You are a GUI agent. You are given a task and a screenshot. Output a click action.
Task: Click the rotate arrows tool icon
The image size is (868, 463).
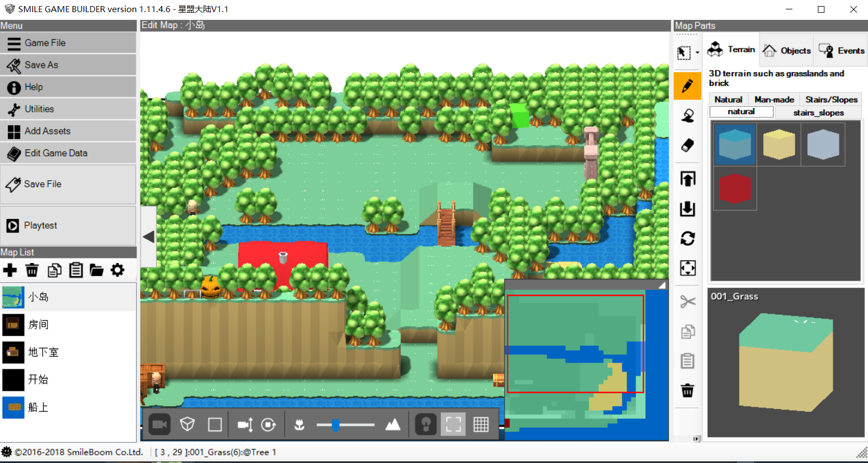687,238
